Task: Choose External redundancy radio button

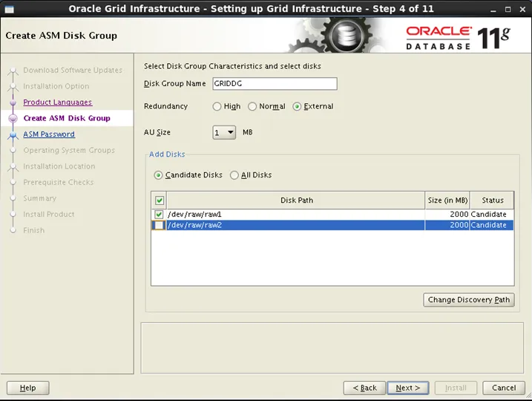Action: 298,107
